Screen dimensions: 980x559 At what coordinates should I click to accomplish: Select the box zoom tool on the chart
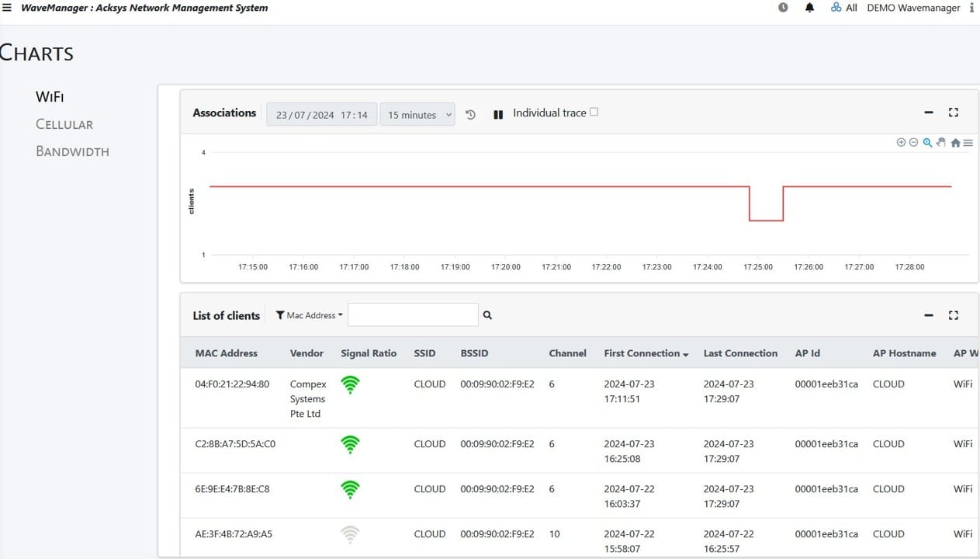click(x=928, y=142)
